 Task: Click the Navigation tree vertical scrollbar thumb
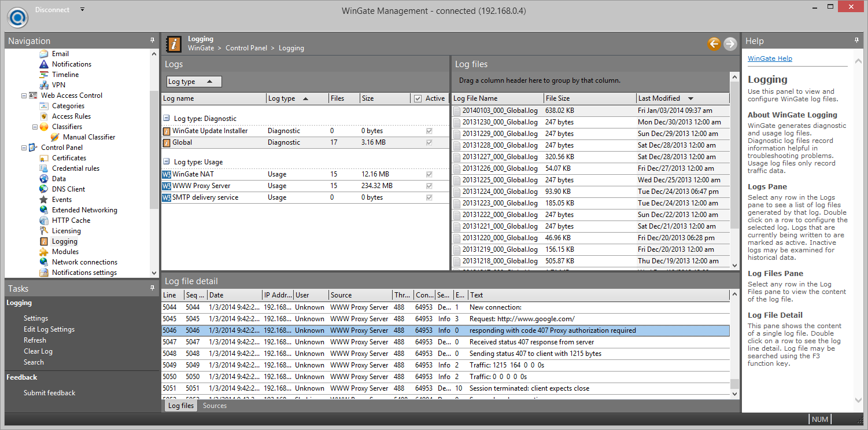[154, 149]
